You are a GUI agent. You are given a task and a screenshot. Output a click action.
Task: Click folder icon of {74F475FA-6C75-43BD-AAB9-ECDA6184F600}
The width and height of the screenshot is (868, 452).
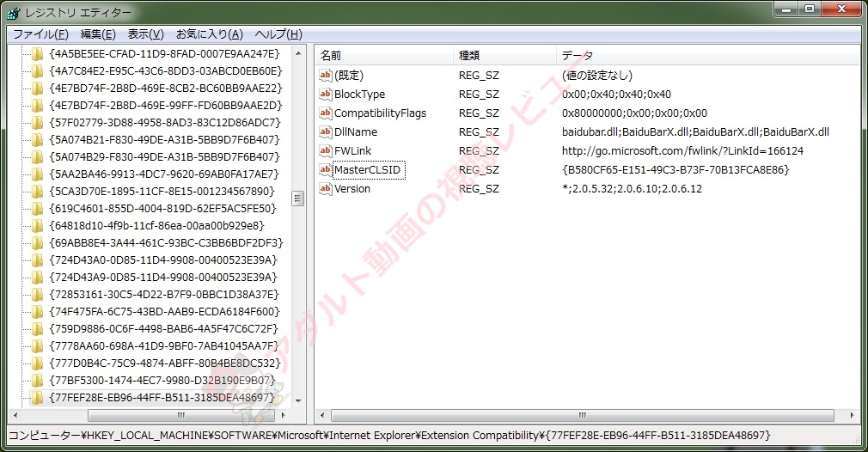point(37,311)
